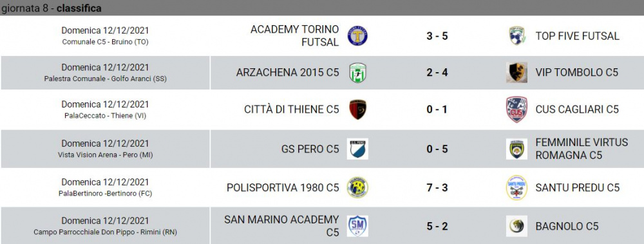Open the classifica link in header
Image resolution: width=644 pixels, height=244 pixels.
pyautogui.click(x=79, y=8)
